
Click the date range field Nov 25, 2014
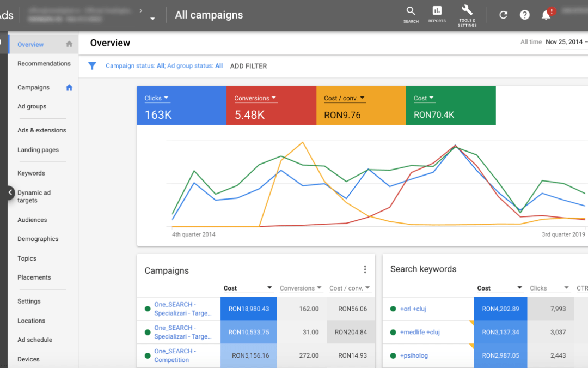pyautogui.click(x=565, y=42)
